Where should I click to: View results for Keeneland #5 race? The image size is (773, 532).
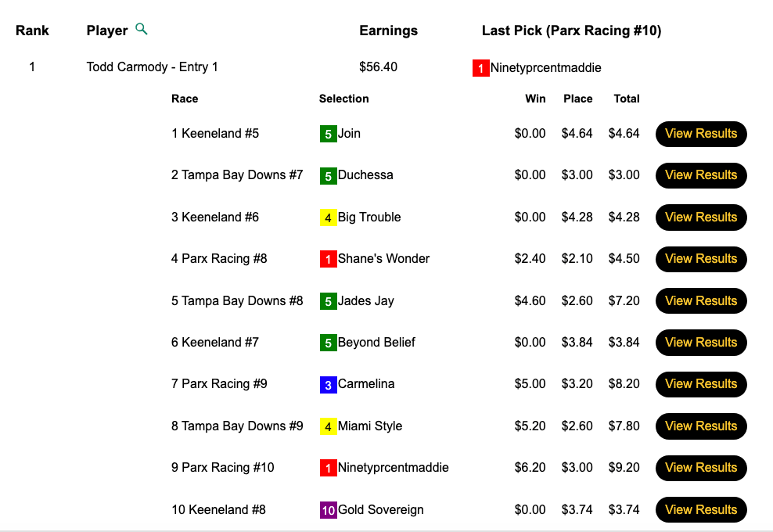click(x=700, y=134)
